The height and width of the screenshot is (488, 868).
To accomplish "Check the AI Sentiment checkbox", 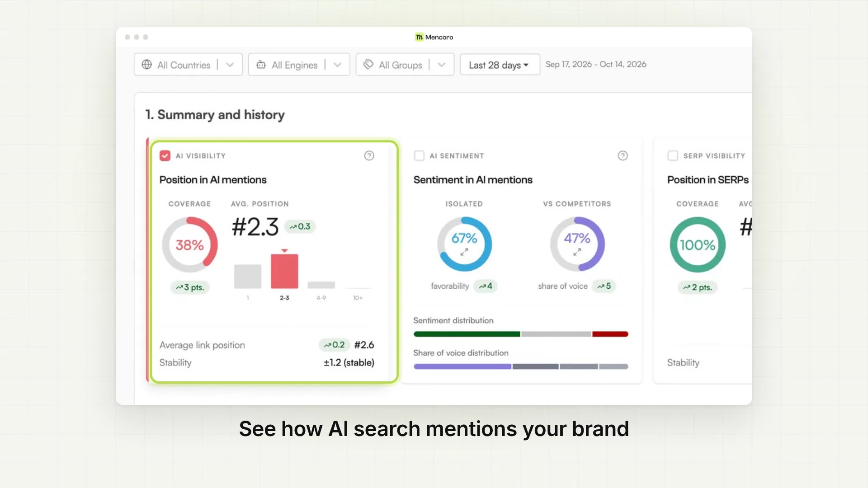I will click(419, 155).
